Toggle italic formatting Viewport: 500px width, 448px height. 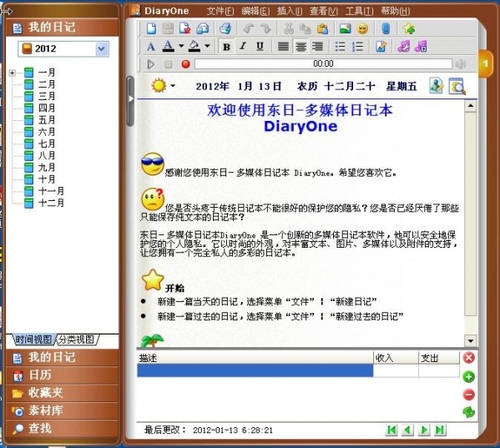(x=243, y=46)
